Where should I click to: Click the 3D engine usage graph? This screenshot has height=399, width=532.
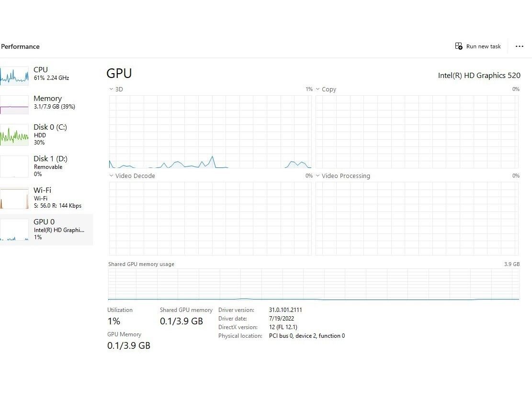tap(210, 132)
